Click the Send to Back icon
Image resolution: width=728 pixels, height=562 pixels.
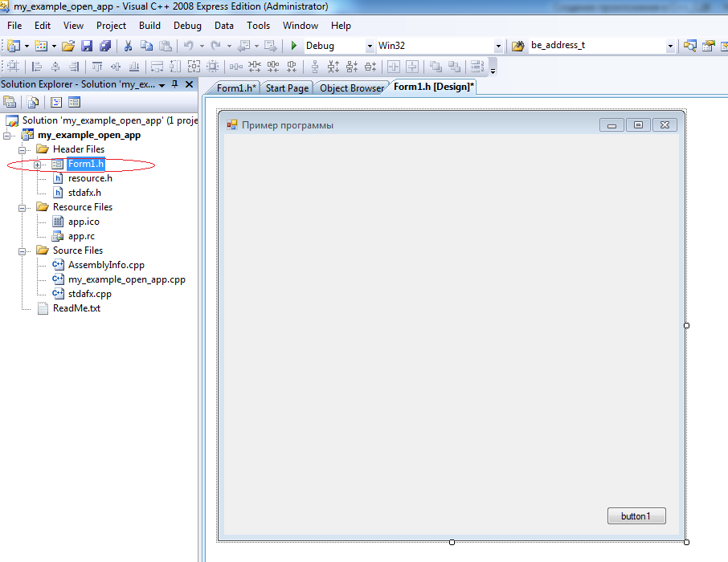454,67
